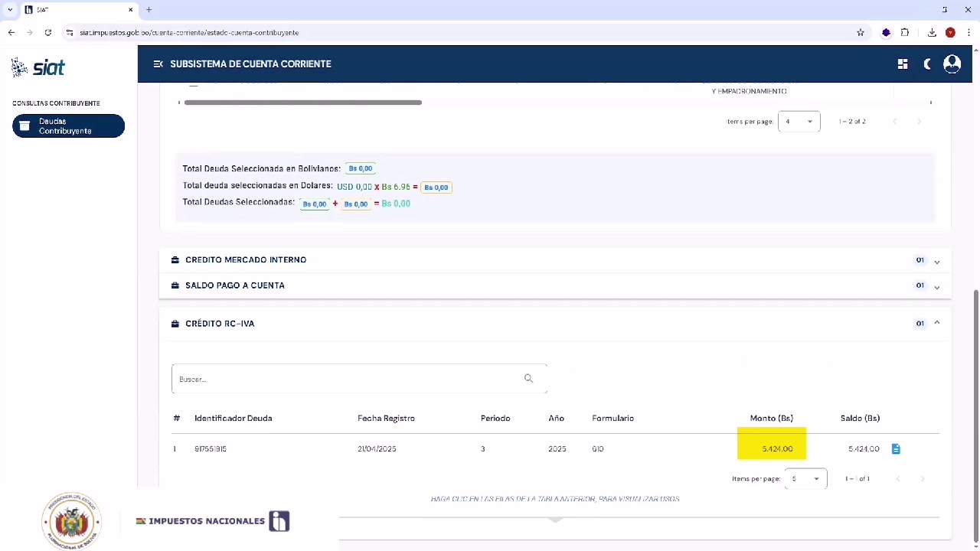Click the Monto (Bs) column header

pyautogui.click(x=771, y=419)
